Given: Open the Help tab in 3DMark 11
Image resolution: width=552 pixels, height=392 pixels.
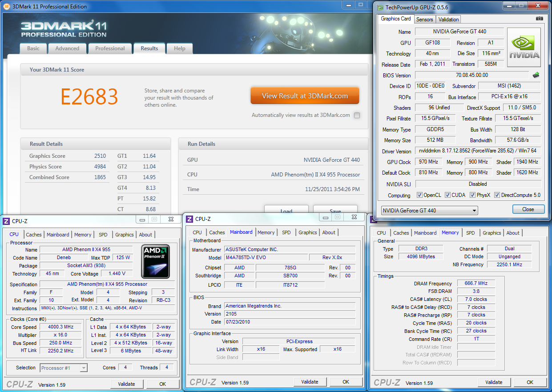Looking at the screenshot, I should click(x=180, y=48).
